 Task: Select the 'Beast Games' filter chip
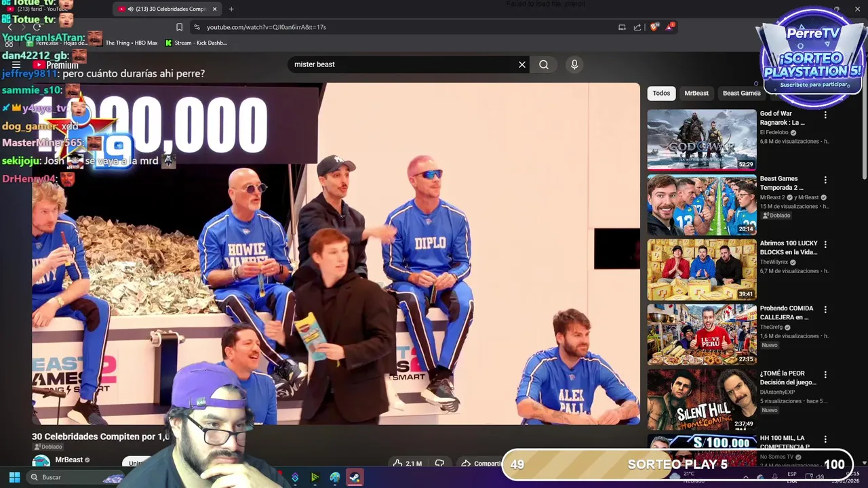(x=741, y=93)
